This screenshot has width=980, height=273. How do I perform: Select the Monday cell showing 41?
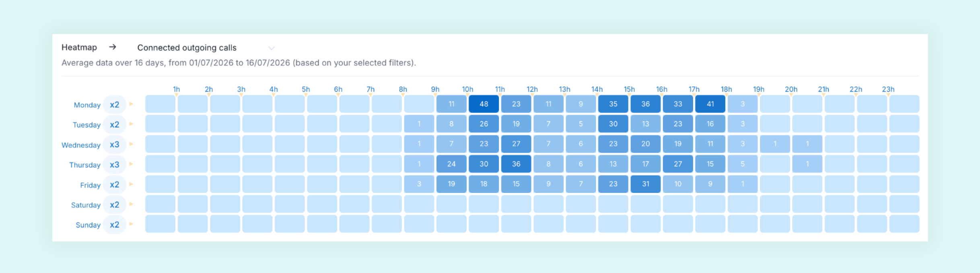(710, 104)
